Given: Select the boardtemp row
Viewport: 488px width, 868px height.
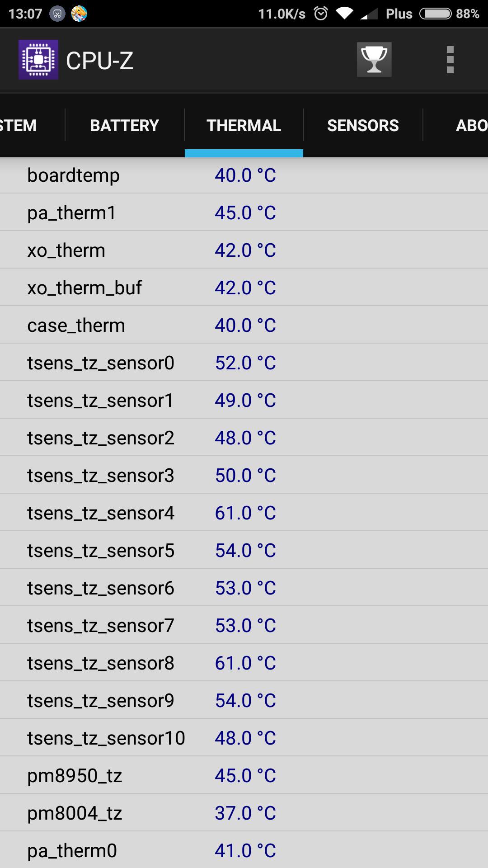Looking at the screenshot, I should click(x=244, y=175).
